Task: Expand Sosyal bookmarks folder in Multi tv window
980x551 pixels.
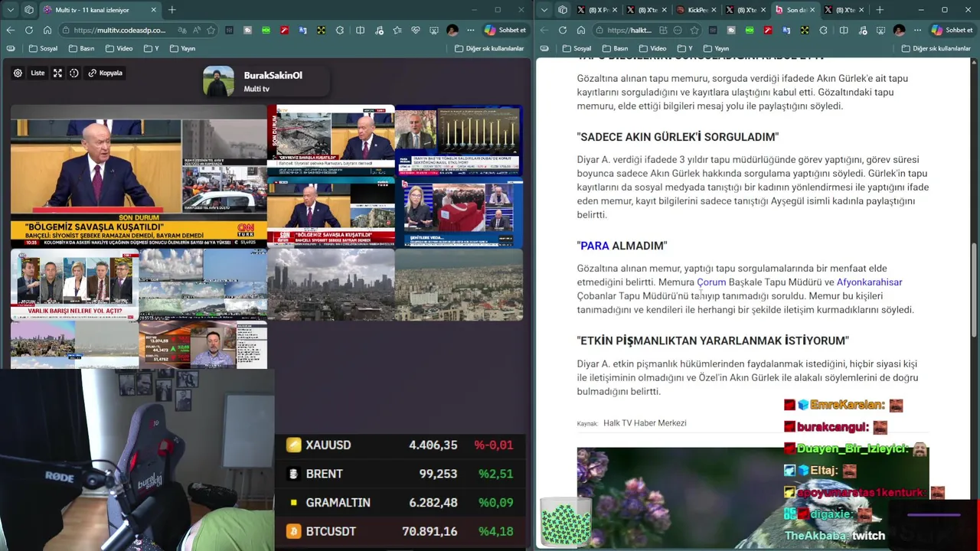Action: [43, 48]
